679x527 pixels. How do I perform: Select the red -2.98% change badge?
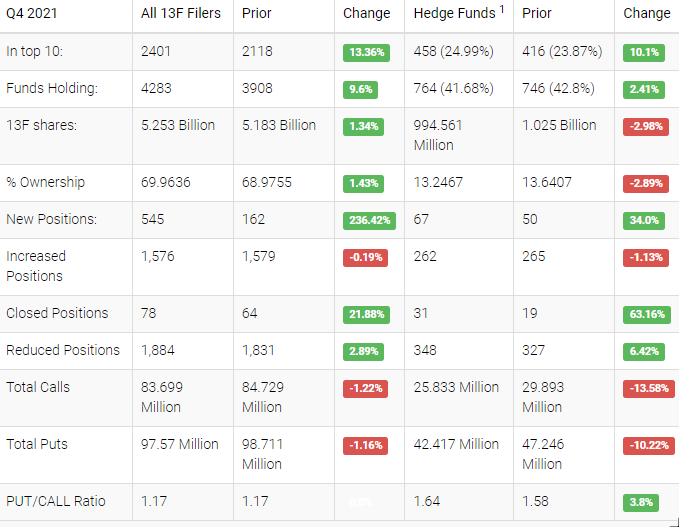tap(645, 126)
